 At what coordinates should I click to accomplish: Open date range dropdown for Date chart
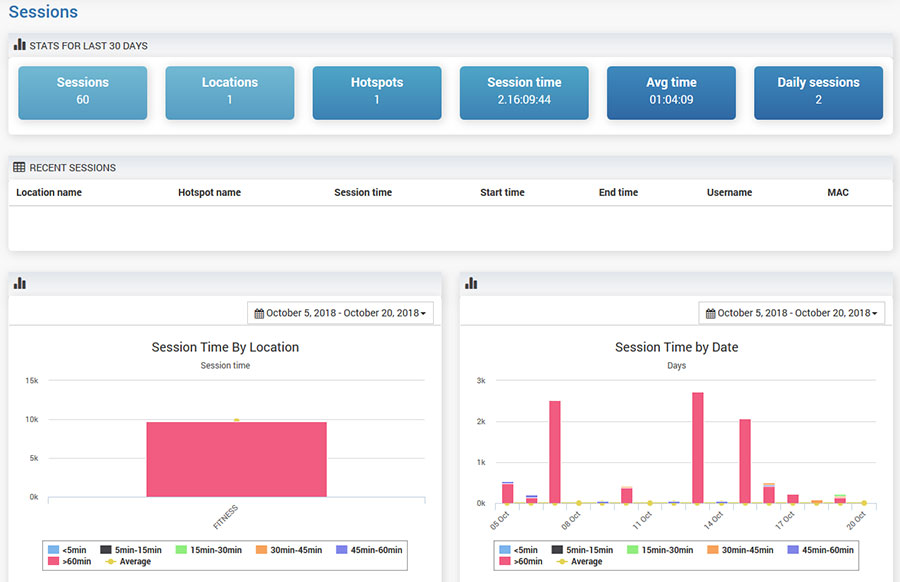(x=791, y=314)
